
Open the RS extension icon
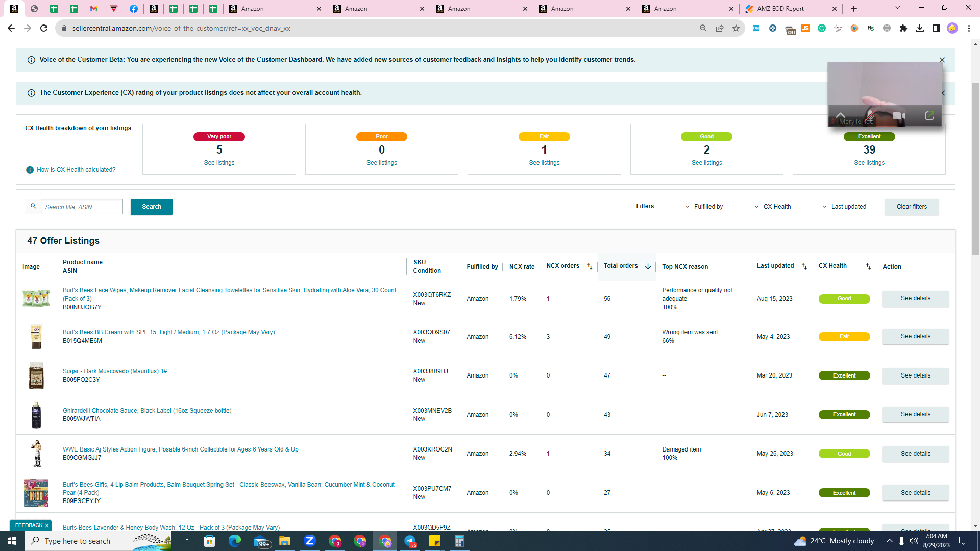tap(871, 28)
